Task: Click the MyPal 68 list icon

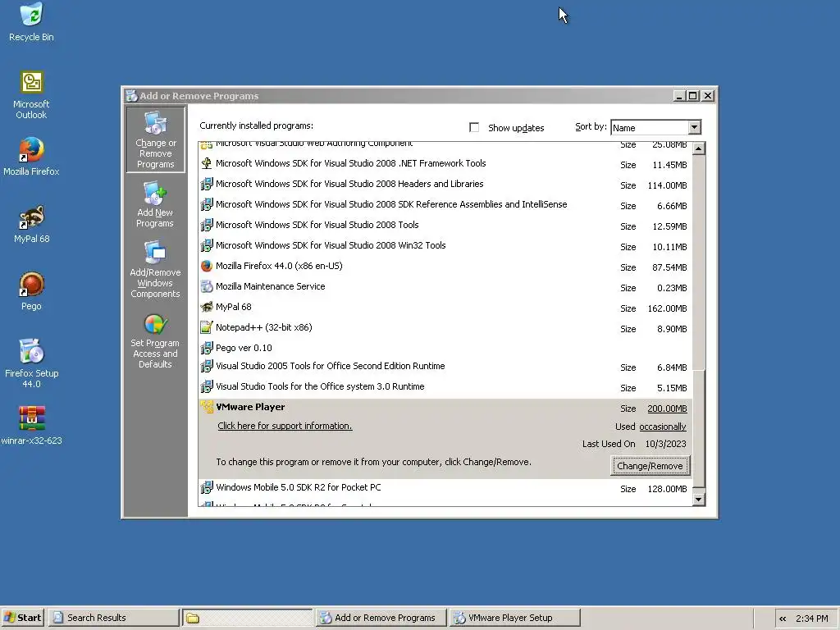Action: pos(206,307)
